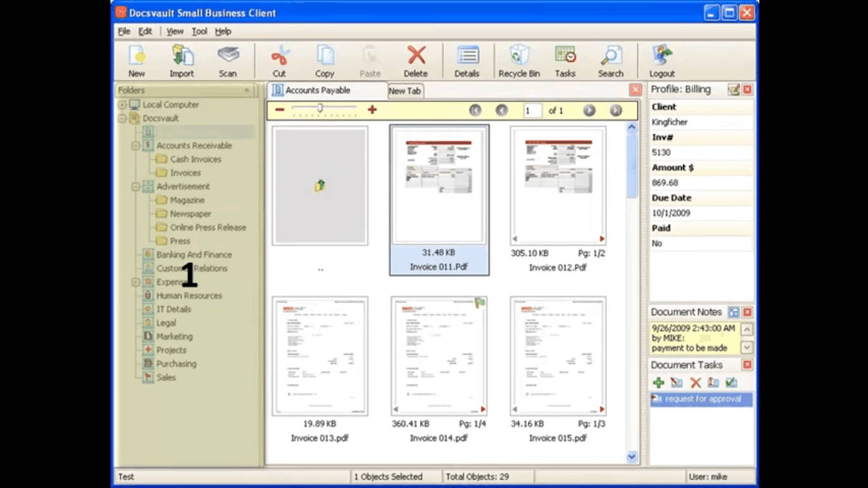Open the Scan tool
Image resolution: width=868 pixels, height=488 pixels.
click(x=227, y=61)
